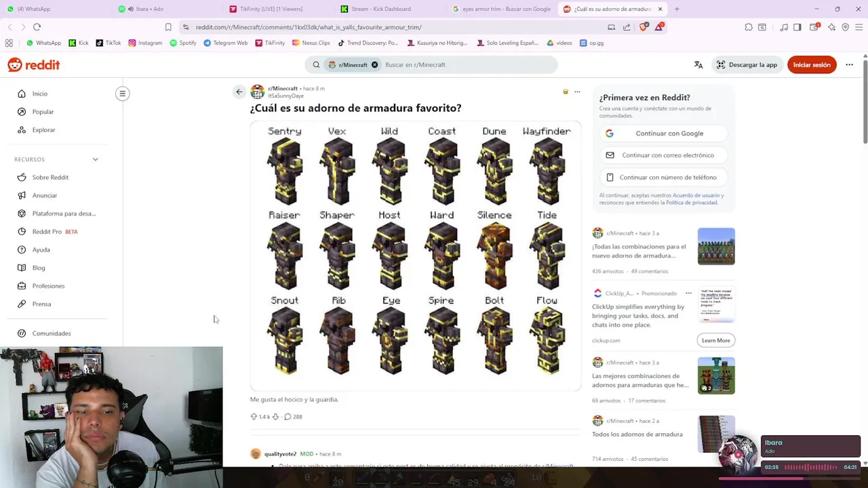Switch to the Ibara - Ado tab
868x488 pixels.
click(167, 9)
